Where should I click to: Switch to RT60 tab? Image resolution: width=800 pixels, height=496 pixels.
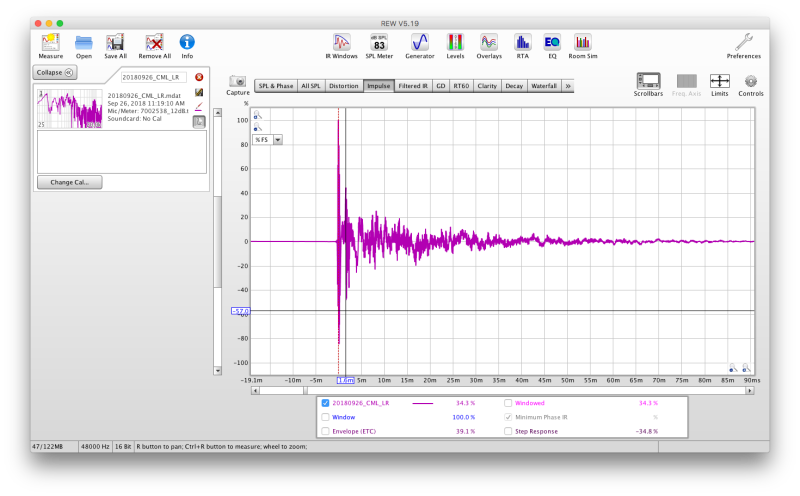point(461,86)
